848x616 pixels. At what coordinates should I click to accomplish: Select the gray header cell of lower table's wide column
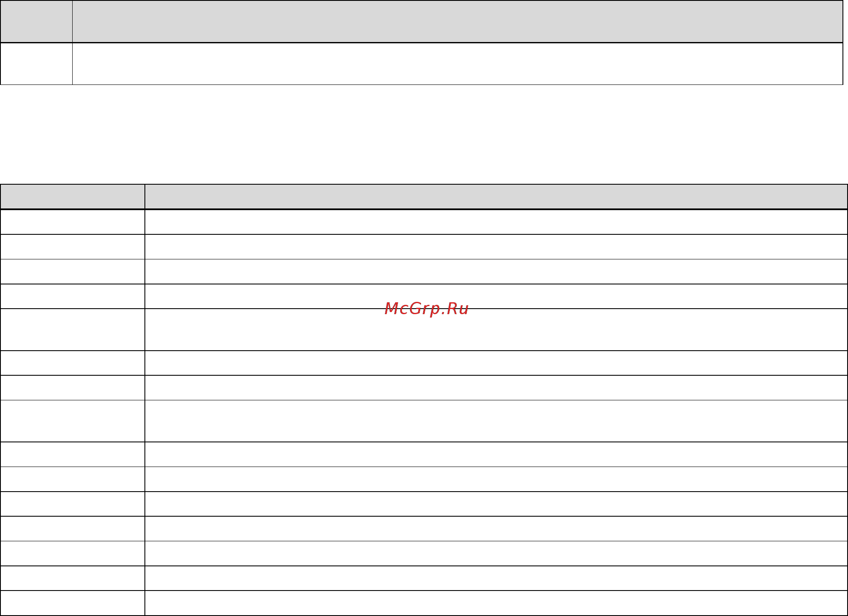click(496, 197)
